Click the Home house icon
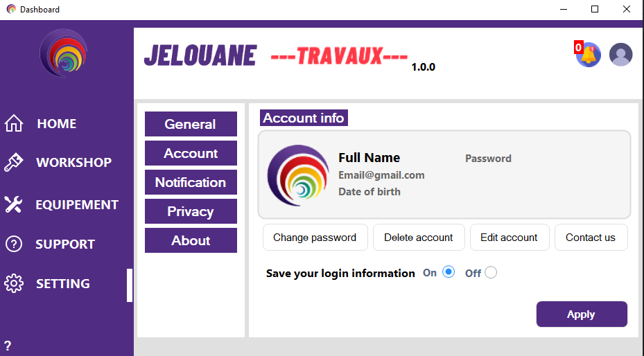644x356 pixels. coord(14,123)
